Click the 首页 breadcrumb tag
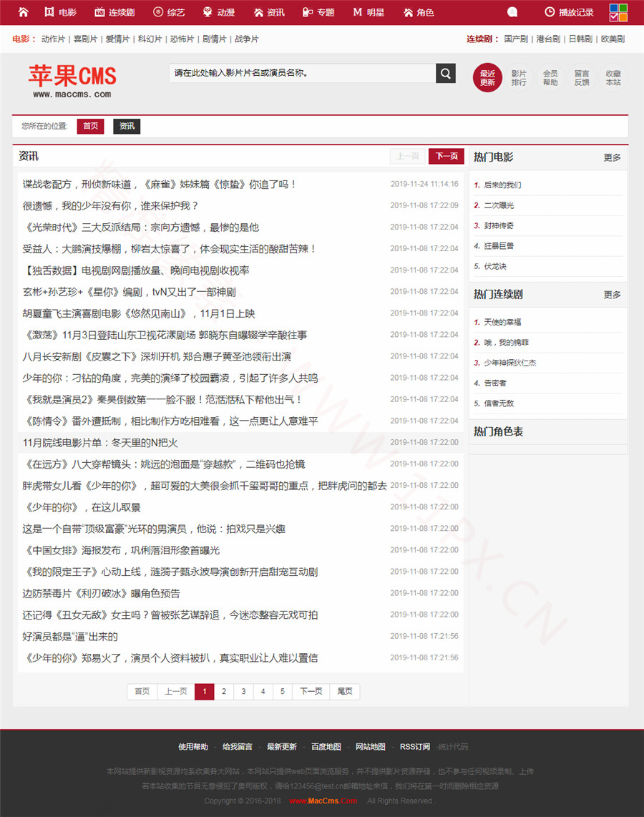The image size is (644, 817). 90,126
